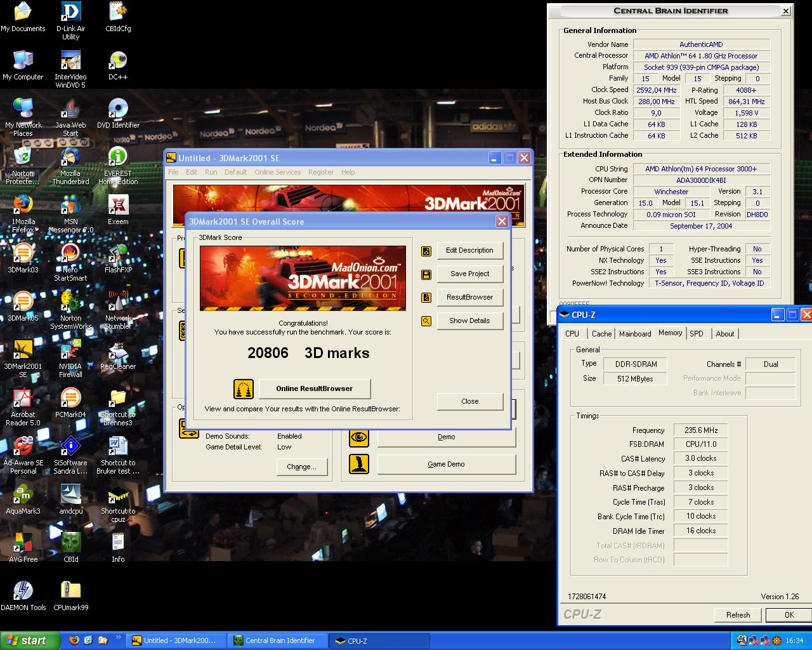Click the Edit Description icon in score dialog
Screen dimensions: 812x650
tap(426, 251)
